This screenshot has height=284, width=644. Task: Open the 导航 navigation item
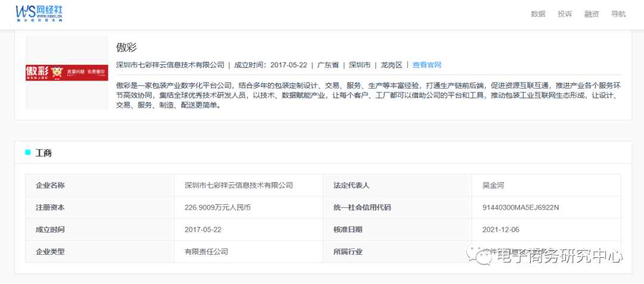pos(618,14)
